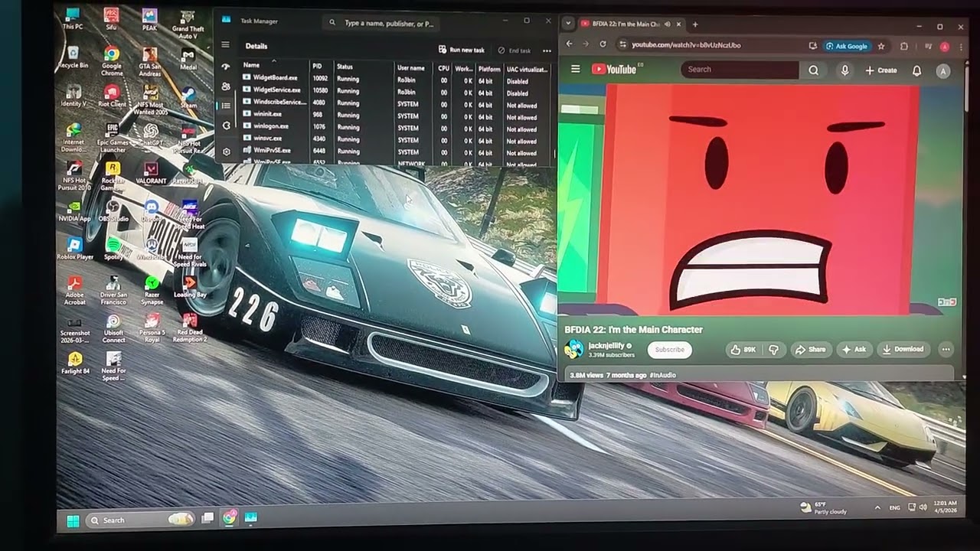
Task: Start YouTube voice search microphone
Action: click(844, 70)
